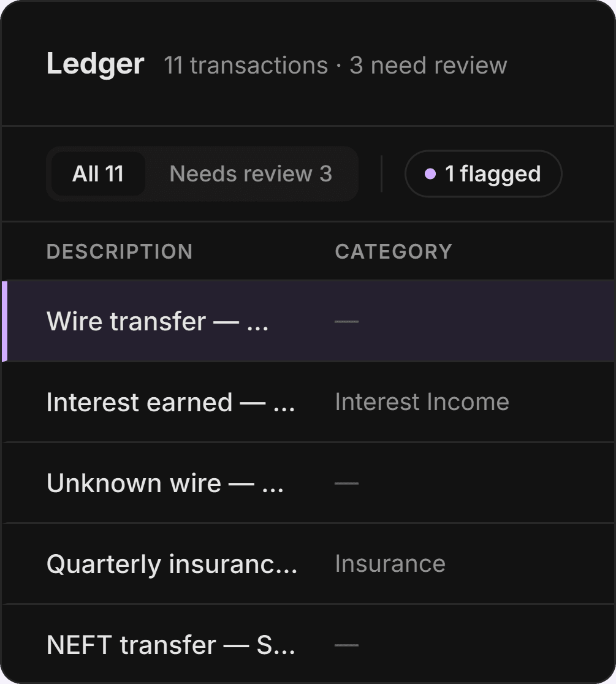Screen dimensions: 616x684
Task: Click the empty category dash for Unknown wire
Action: [x=346, y=484]
